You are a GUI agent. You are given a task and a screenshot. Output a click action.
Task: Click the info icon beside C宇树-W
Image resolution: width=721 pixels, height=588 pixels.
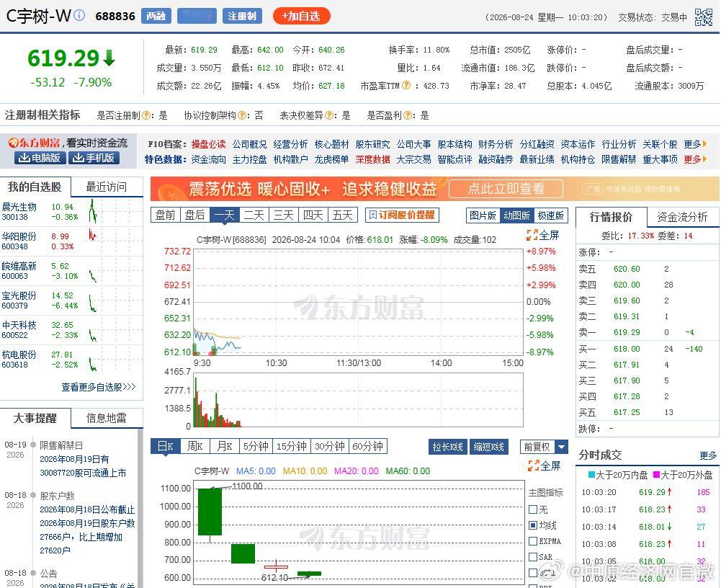click(x=79, y=16)
